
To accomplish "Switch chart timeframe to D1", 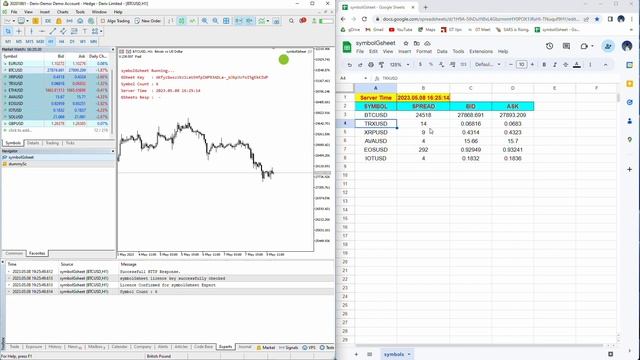I will click(x=72, y=42).
